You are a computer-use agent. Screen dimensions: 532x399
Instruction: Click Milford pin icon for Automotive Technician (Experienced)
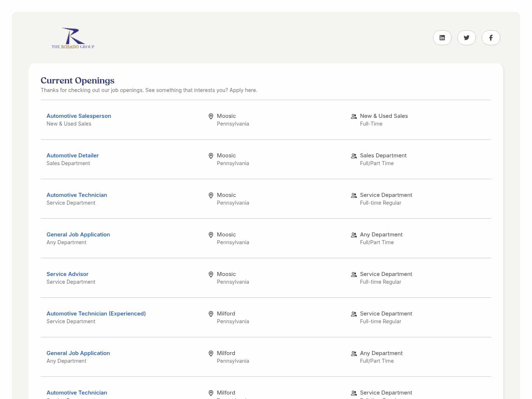pyautogui.click(x=211, y=314)
